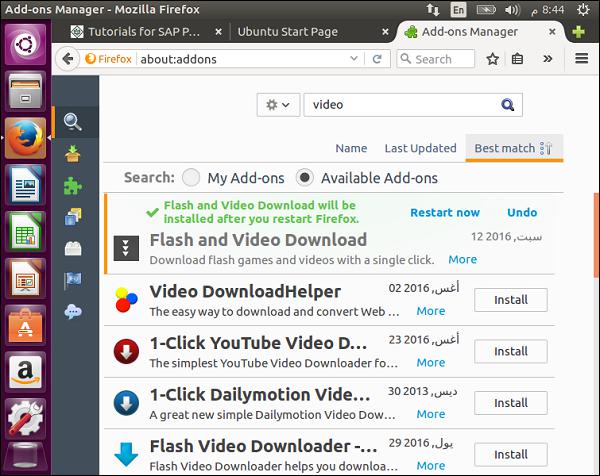Open the Firefox hamburger menu
Image resolution: width=600 pixels, height=476 pixels.
click(x=581, y=59)
